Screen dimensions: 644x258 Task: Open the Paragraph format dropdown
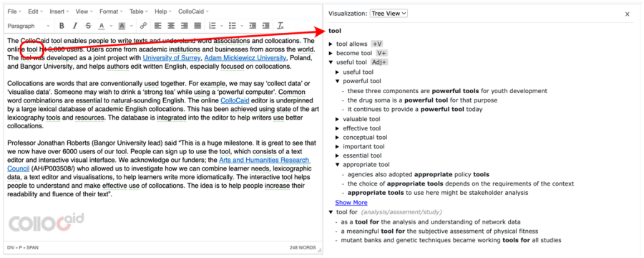[29, 26]
